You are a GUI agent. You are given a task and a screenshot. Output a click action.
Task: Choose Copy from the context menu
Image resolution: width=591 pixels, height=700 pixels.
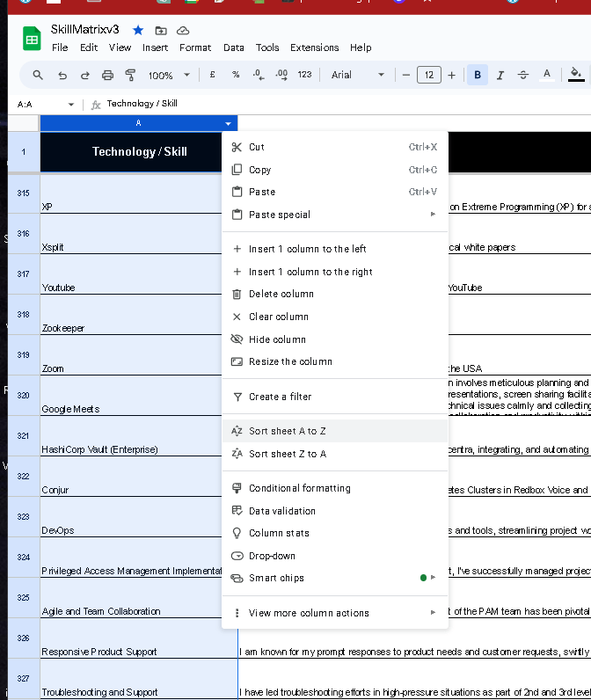335,170
